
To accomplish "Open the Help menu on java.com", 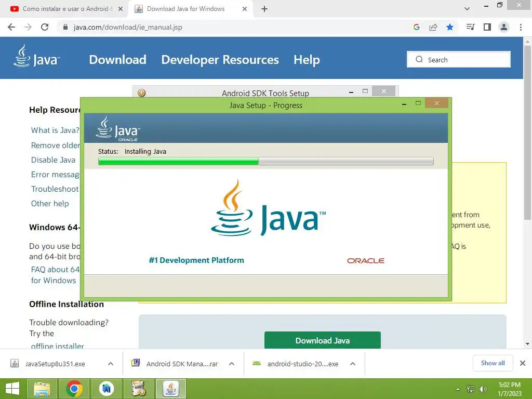I will coord(307,60).
